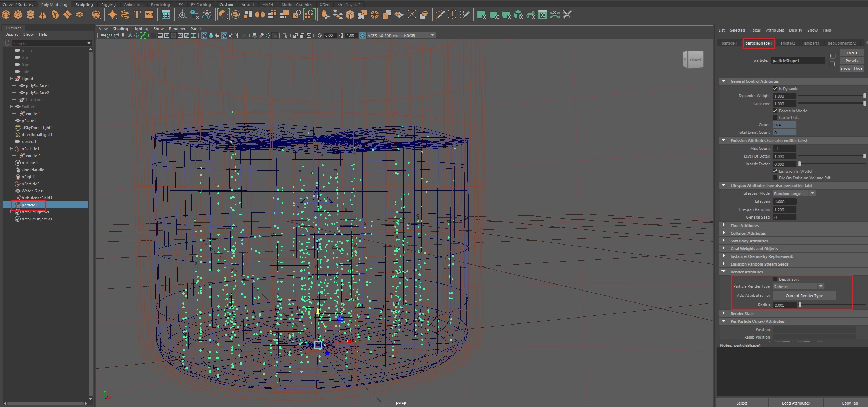The width and height of the screenshot is (868, 407).
Task: Expand the Time Attributes section
Action: [724, 225]
